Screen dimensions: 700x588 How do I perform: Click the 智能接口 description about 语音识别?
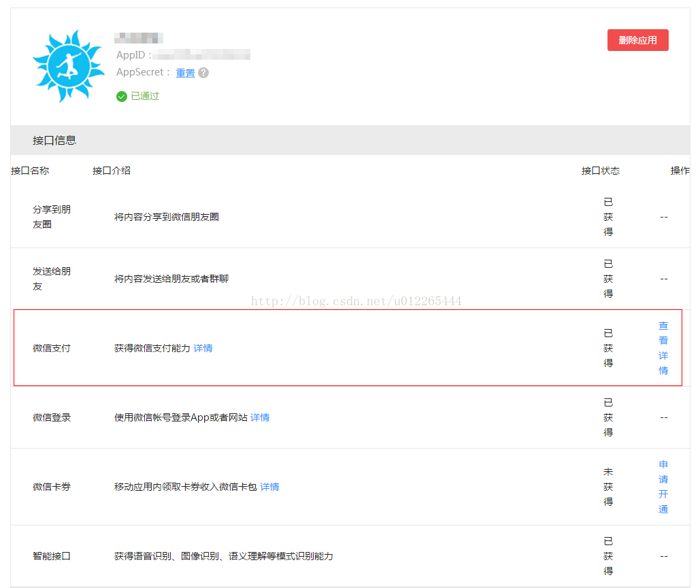[x=224, y=556]
